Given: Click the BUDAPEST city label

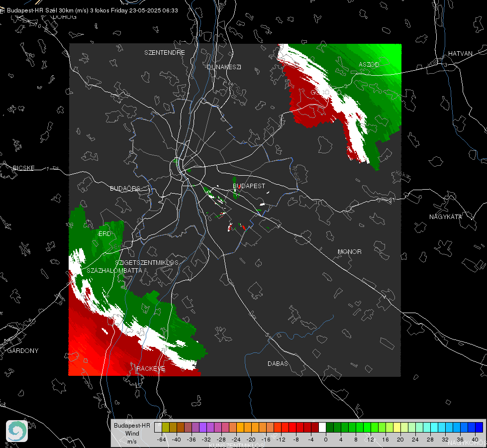Looking at the screenshot, I should [x=249, y=186].
